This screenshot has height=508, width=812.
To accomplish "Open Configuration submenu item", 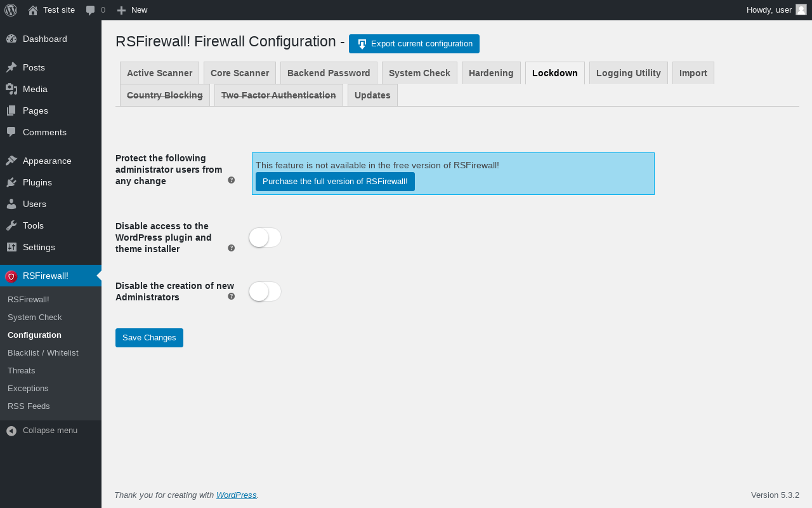I will [x=34, y=335].
